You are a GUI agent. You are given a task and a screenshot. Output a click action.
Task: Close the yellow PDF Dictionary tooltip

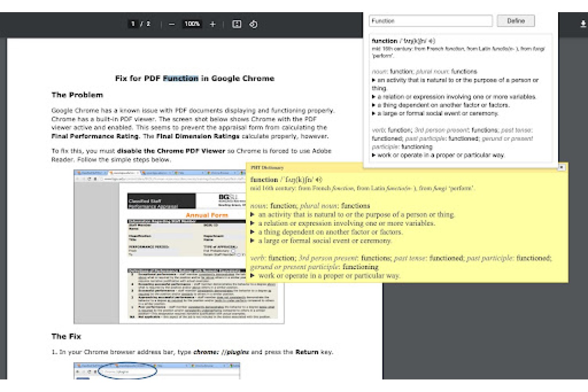(x=561, y=167)
